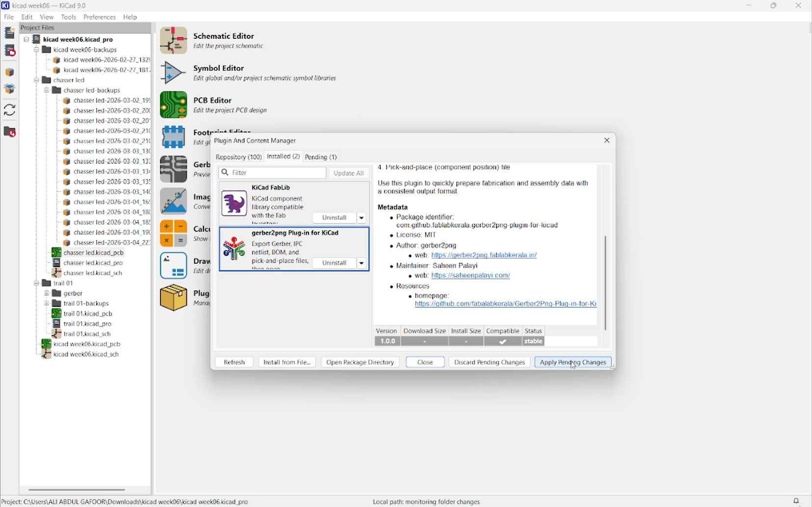Screen dimensions: 812x507
Task: Click Install from File... button
Action: coord(287,362)
